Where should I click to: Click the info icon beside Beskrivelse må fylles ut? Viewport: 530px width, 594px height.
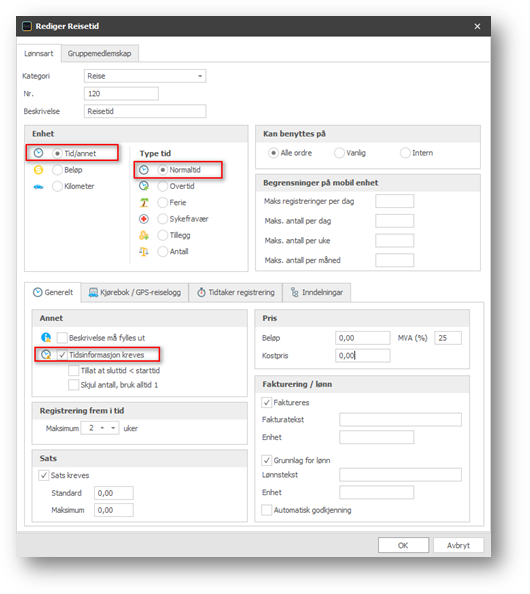(x=46, y=337)
